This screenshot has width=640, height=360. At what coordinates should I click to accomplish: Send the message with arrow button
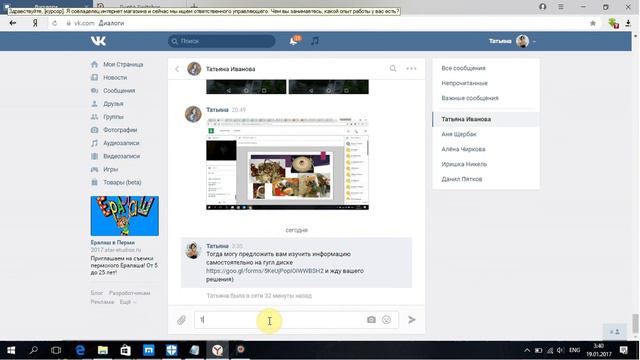[x=412, y=320]
